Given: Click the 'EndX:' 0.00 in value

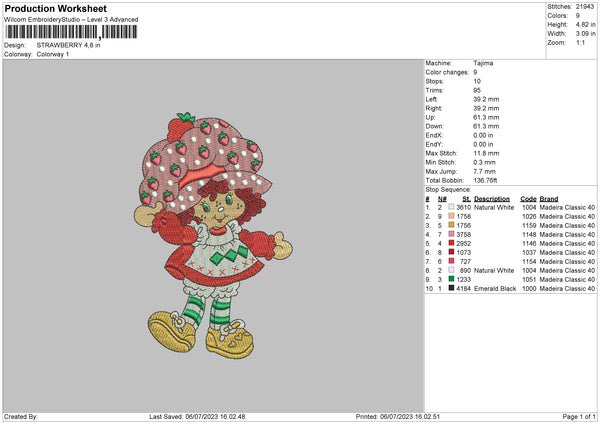Looking at the screenshot, I should [483, 135].
